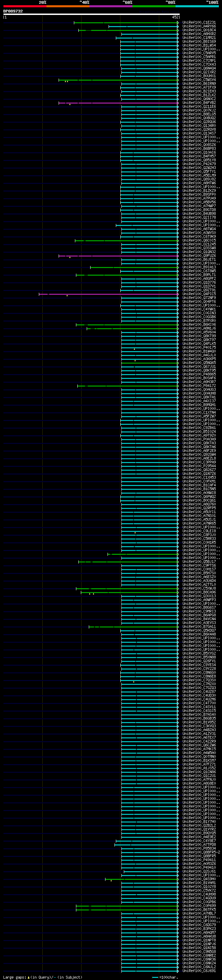Image resolution: width=222 pixels, height=980 pixels.
Task: Click the white query sequence bar
Action: (x=92, y=15)
